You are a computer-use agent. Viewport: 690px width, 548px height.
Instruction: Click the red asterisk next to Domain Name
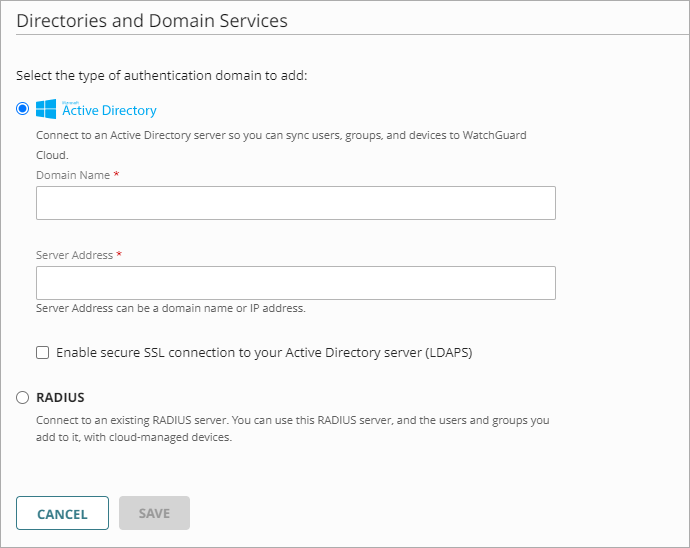116,175
